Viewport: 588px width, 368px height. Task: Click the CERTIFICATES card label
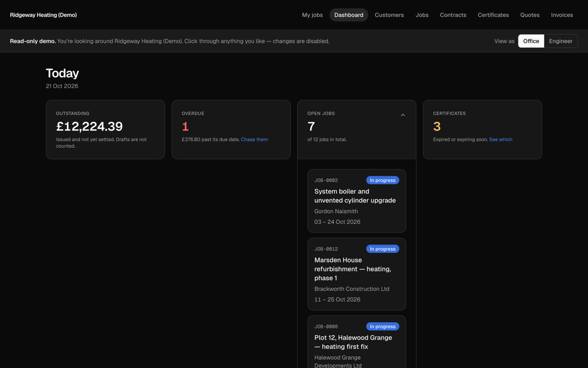click(449, 114)
